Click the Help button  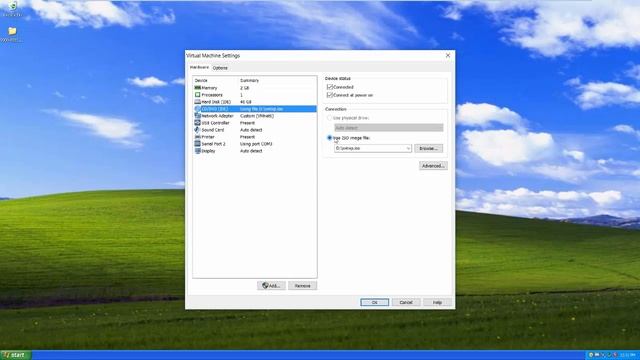coord(437,302)
